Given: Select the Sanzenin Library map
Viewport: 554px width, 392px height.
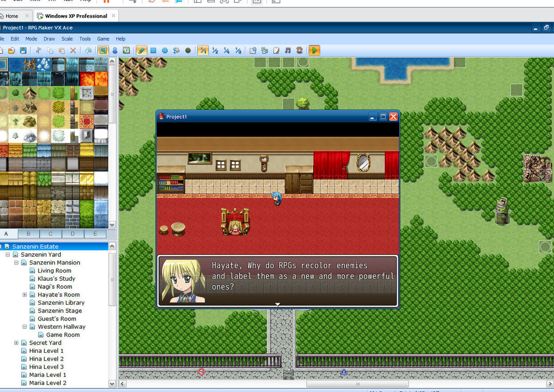Looking at the screenshot, I should pos(61,303).
